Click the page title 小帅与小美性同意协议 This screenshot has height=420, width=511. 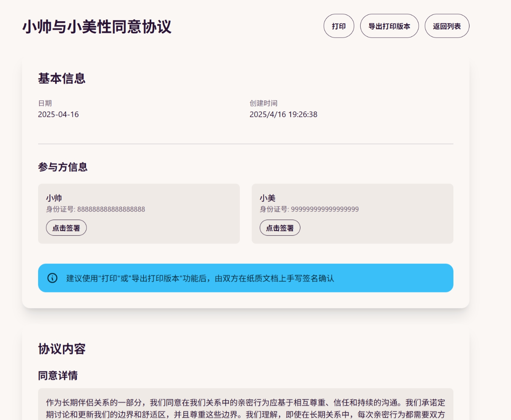pyautogui.click(x=97, y=27)
